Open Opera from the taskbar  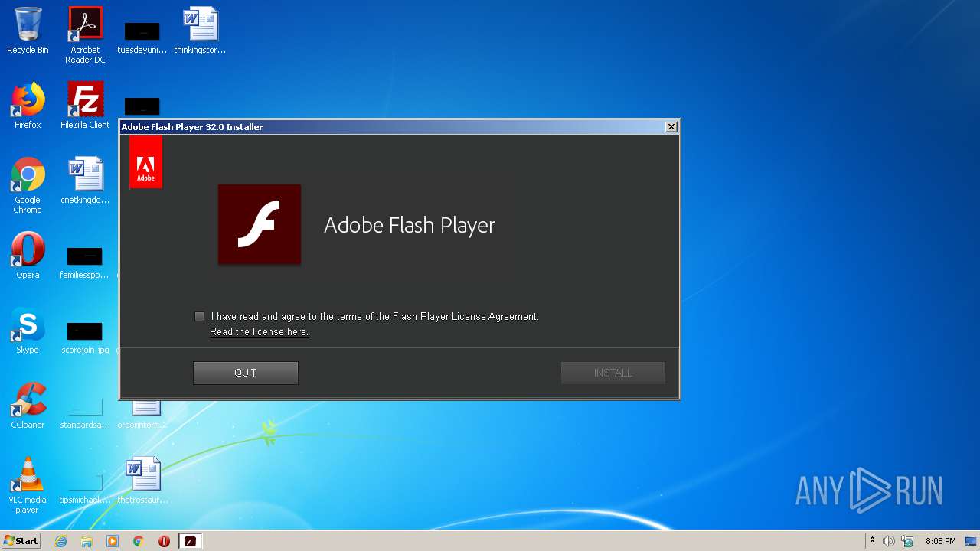point(164,541)
